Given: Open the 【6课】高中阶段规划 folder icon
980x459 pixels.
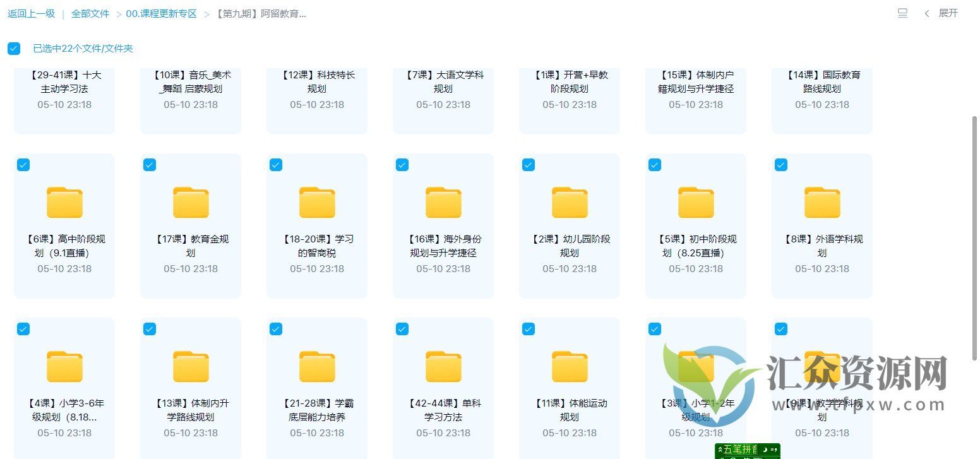Looking at the screenshot, I should click(64, 203).
